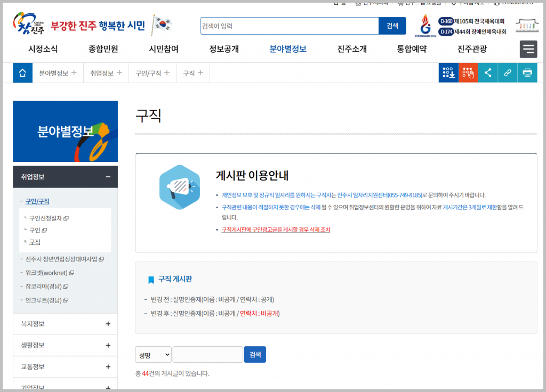Open the 구인 sidebar link
Image resolution: width=546 pixels, height=392 pixels.
(35, 230)
